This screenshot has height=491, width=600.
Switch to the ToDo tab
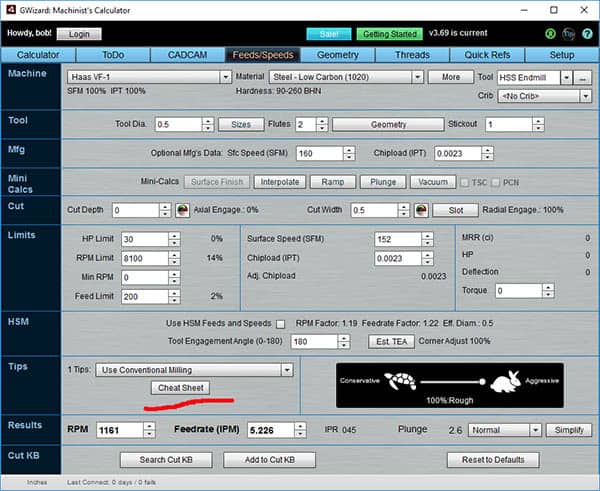[113, 55]
